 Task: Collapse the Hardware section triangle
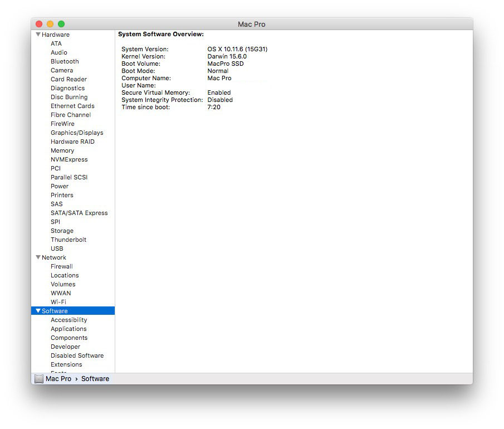click(x=38, y=35)
